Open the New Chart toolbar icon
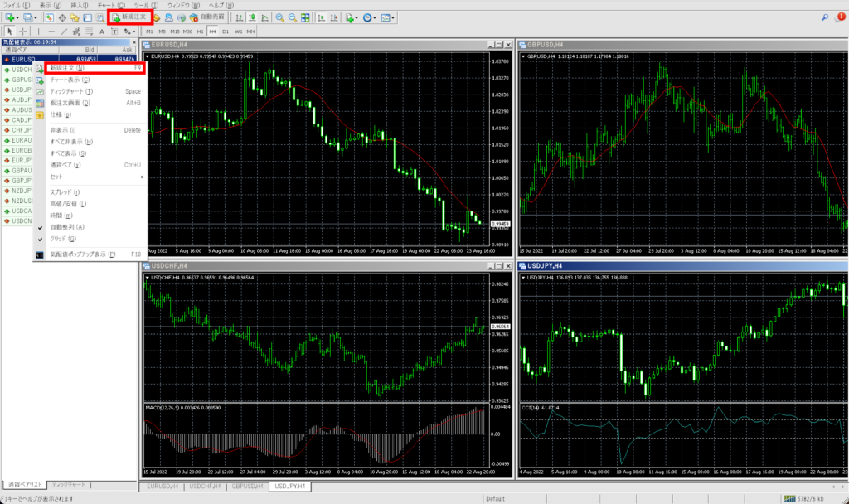 tap(9, 18)
